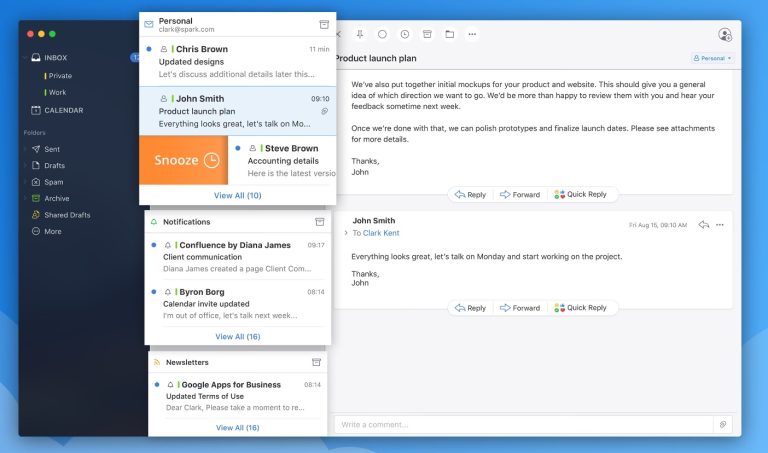The width and height of the screenshot is (768, 453).
Task: Click the Inbox unread count badge
Action: pos(135,58)
